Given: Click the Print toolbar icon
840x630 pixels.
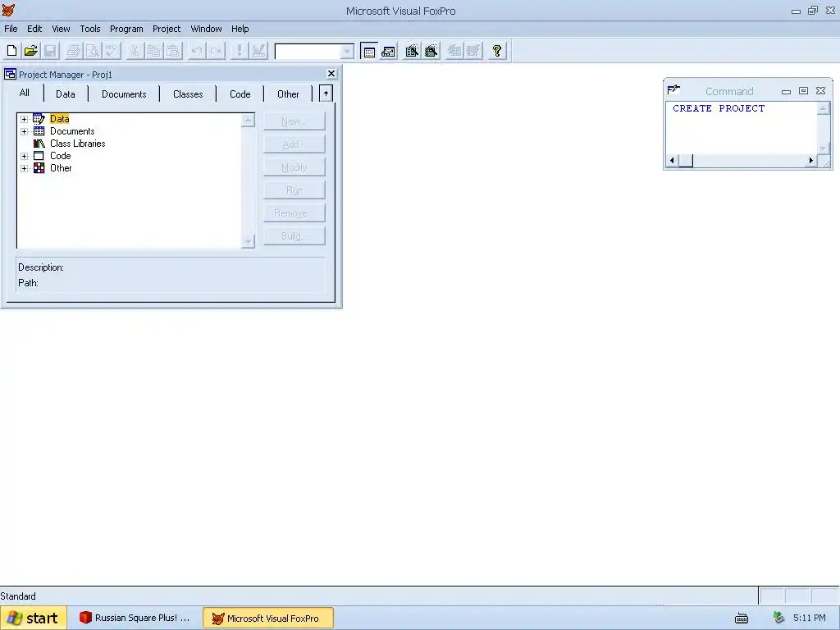Looking at the screenshot, I should pyautogui.click(x=73, y=51).
